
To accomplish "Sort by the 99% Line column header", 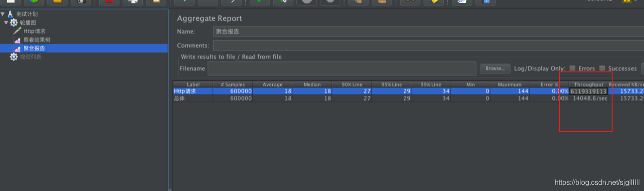I will (431, 84).
